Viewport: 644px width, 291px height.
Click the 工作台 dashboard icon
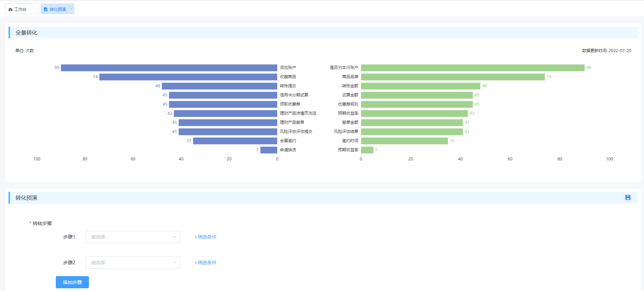(x=10, y=9)
